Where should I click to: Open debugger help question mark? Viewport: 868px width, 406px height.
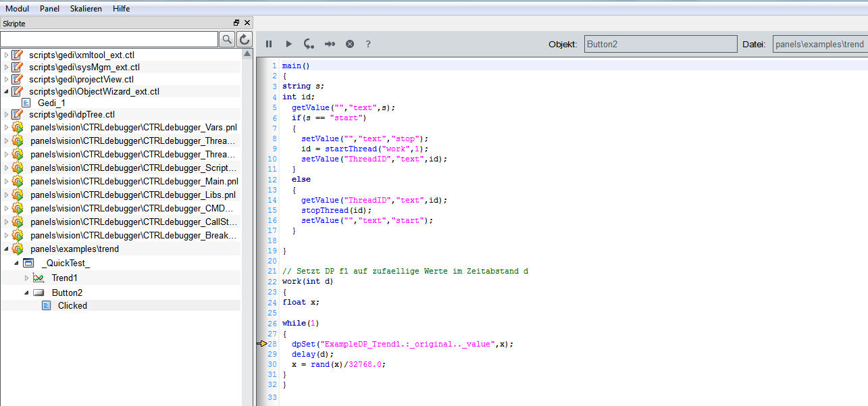point(368,44)
